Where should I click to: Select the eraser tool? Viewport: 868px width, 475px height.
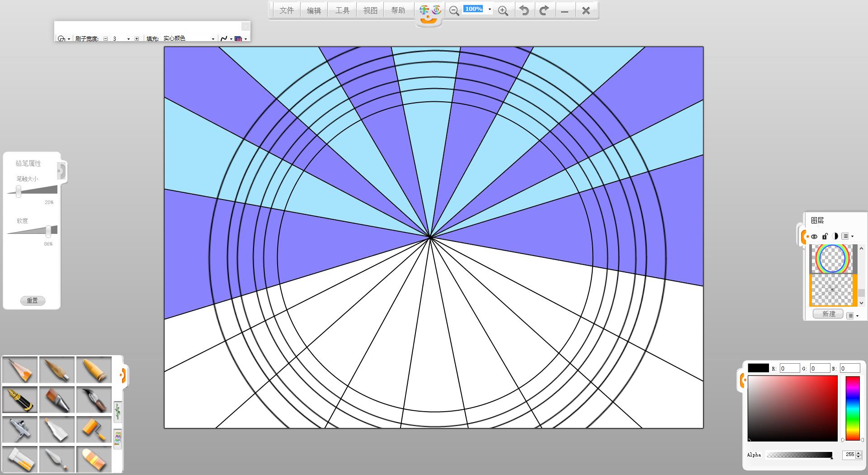94,459
